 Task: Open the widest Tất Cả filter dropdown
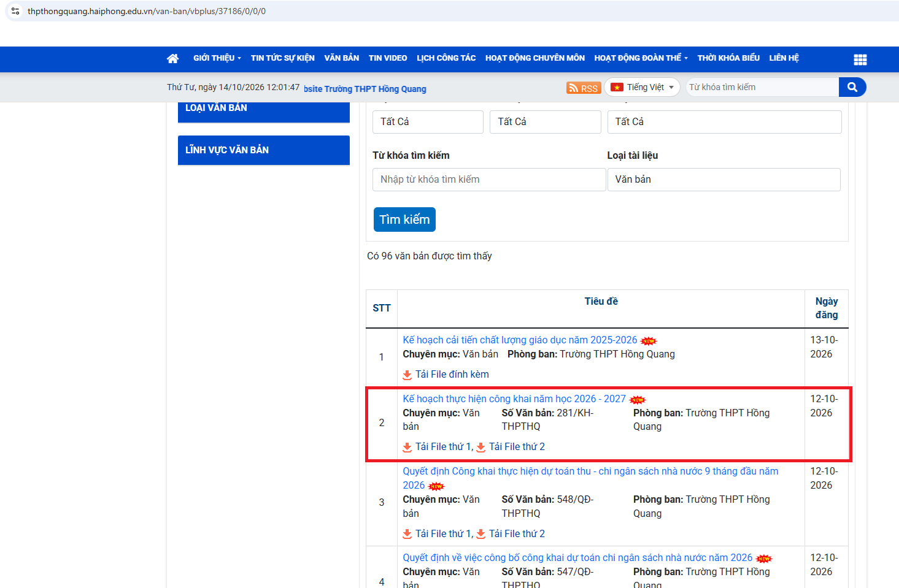click(725, 122)
